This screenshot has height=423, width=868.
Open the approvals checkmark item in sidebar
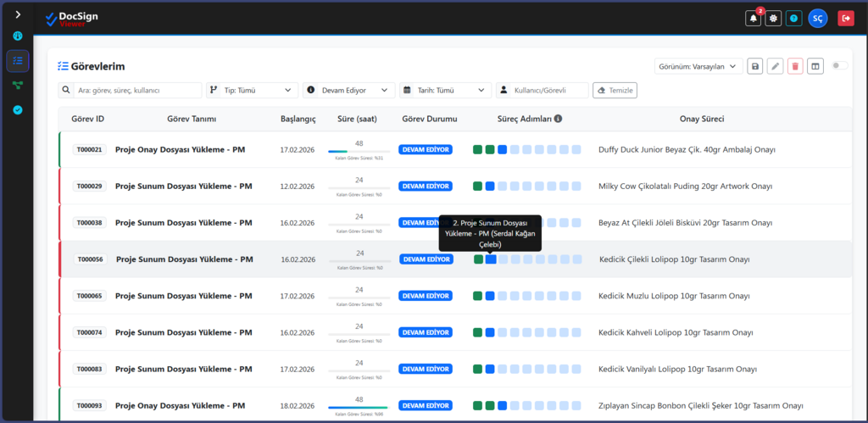coord(18,110)
